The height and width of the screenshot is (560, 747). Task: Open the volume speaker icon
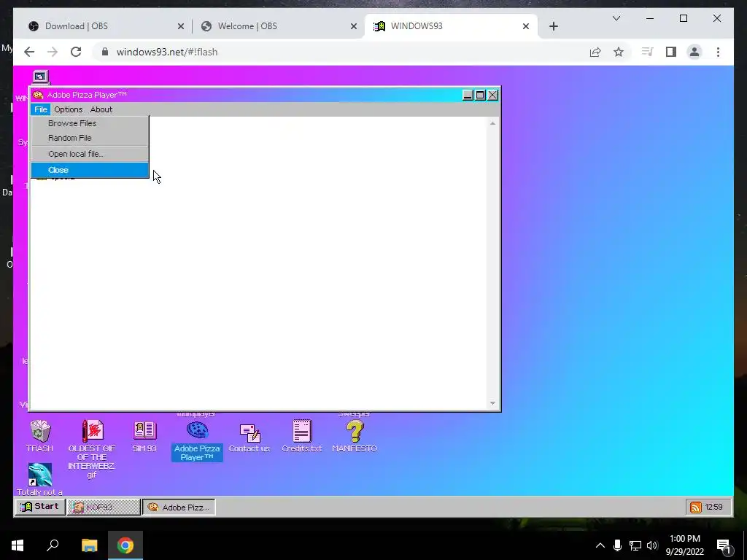(x=652, y=545)
